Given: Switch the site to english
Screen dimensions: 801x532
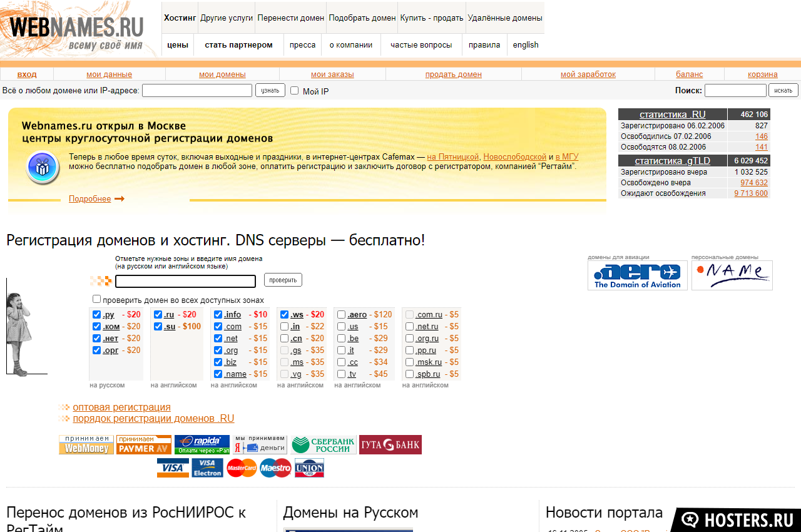Looking at the screenshot, I should pos(525,45).
